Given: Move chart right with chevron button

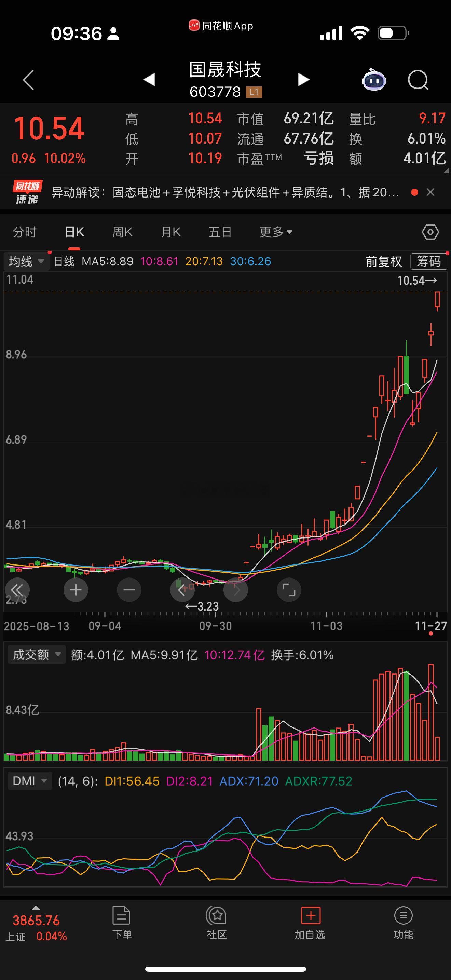Looking at the screenshot, I should tap(236, 590).
